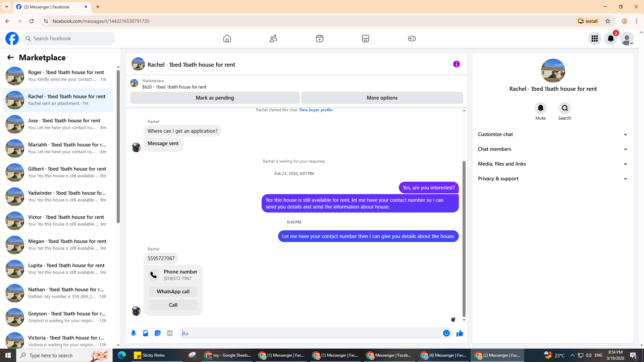Expand the Customize chat section

click(x=552, y=134)
